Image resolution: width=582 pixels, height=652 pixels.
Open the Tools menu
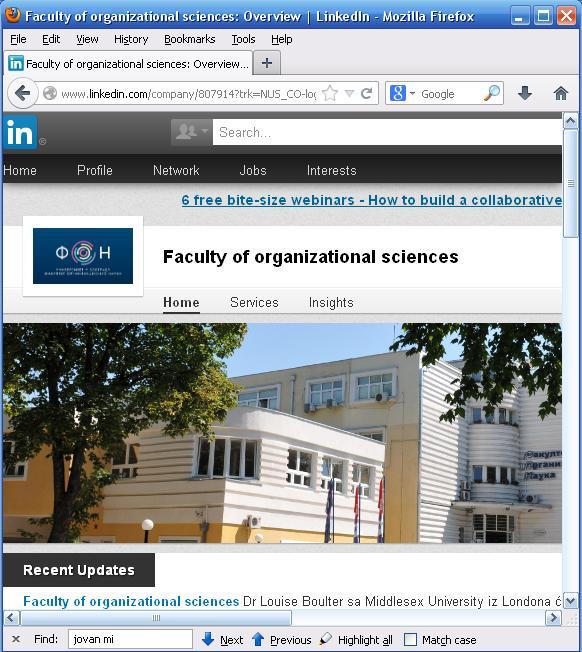pos(243,39)
